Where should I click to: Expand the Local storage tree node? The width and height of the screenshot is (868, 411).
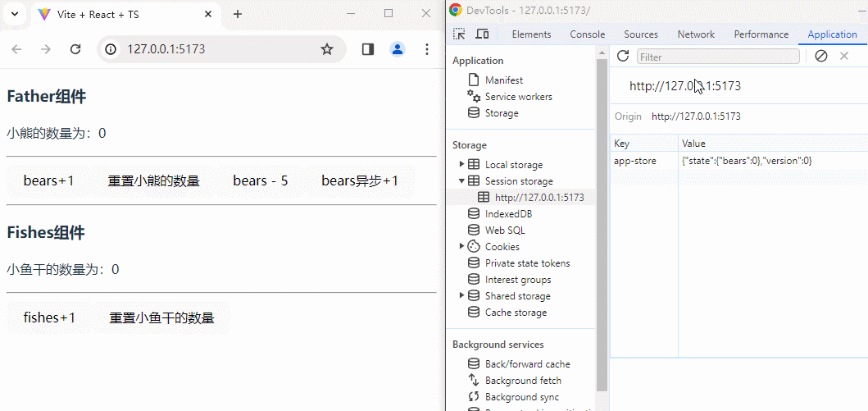coord(462,165)
